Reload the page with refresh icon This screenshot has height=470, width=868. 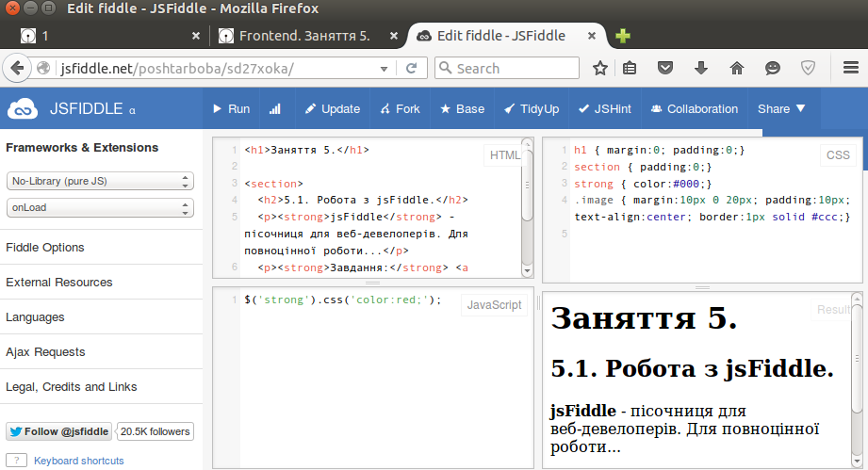point(411,69)
